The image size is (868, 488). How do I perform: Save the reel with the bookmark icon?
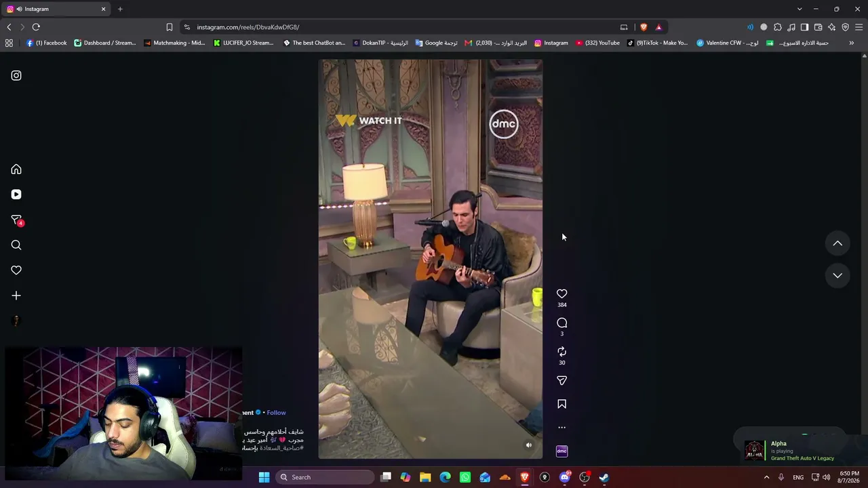(561, 404)
